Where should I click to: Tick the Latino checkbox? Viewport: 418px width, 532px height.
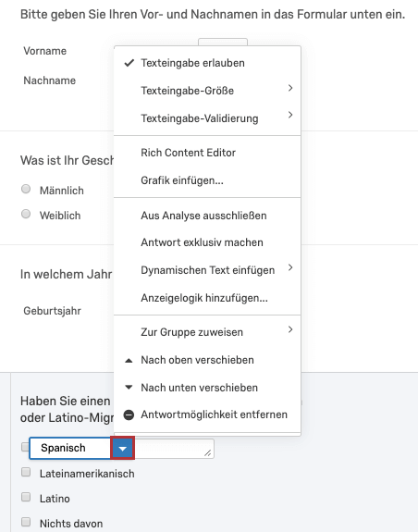pos(26,497)
